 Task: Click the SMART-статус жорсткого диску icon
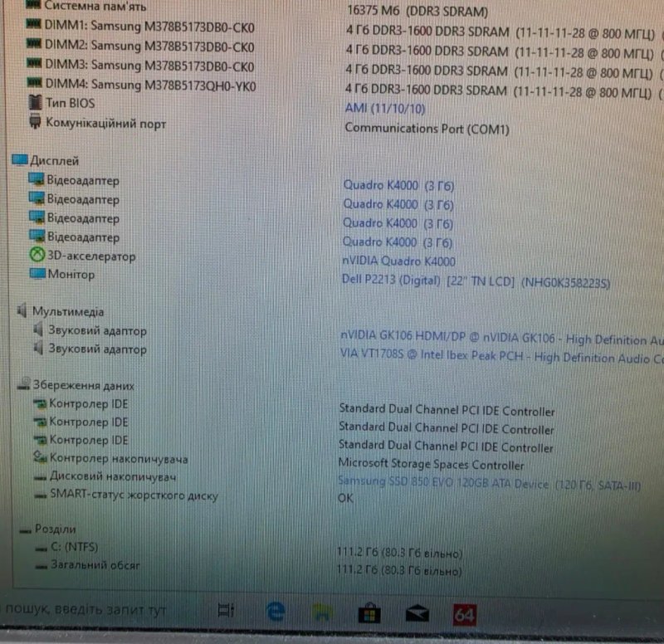41,495
